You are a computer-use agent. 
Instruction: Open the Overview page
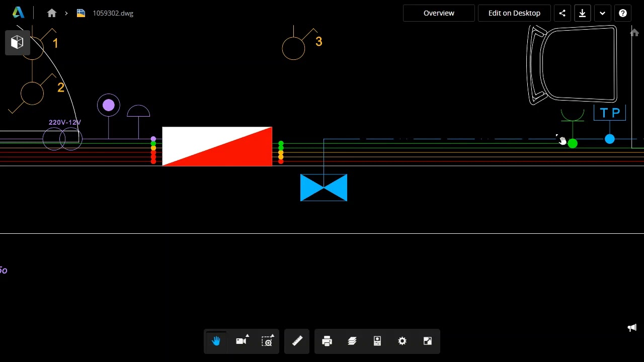pyautogui.click(x=439, y=13)
